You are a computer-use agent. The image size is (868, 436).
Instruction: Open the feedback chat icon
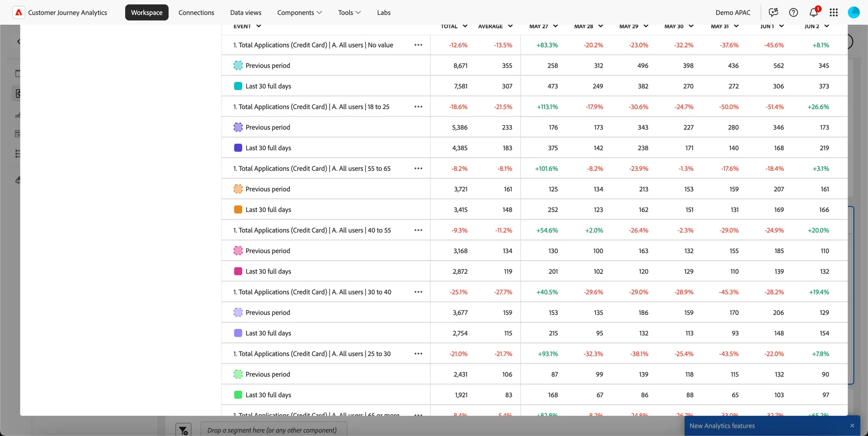tap(773, 13)
